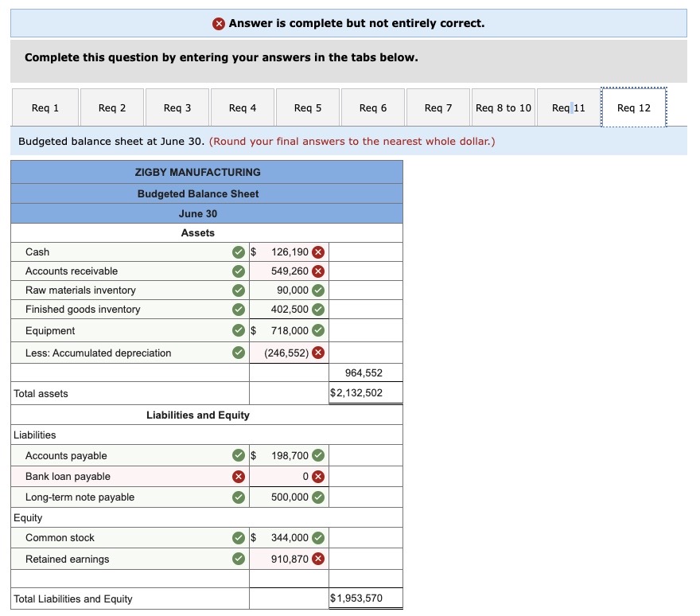The image size is (700, 616).
Task: Click green check beside Raw materials inventory label
Action: (239, 290)
